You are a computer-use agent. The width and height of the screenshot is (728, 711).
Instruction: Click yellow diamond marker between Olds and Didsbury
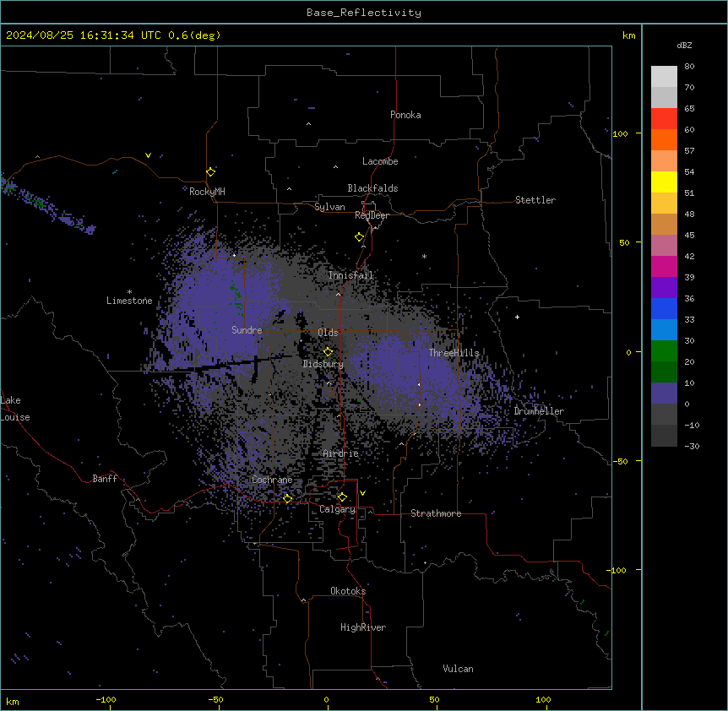pos(329,352)
